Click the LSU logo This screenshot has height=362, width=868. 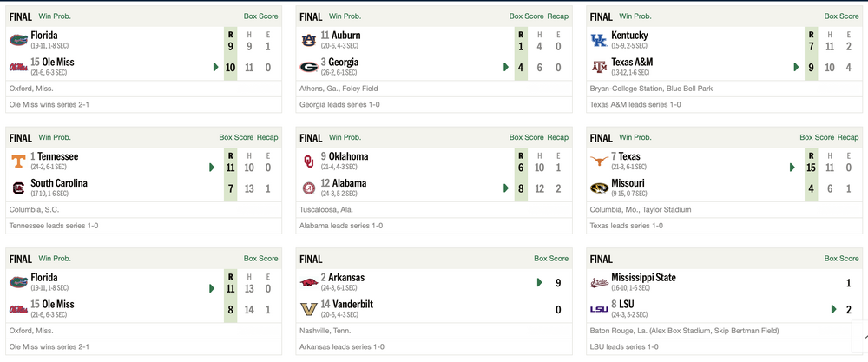pyautogui.click(x=599, y=309)
